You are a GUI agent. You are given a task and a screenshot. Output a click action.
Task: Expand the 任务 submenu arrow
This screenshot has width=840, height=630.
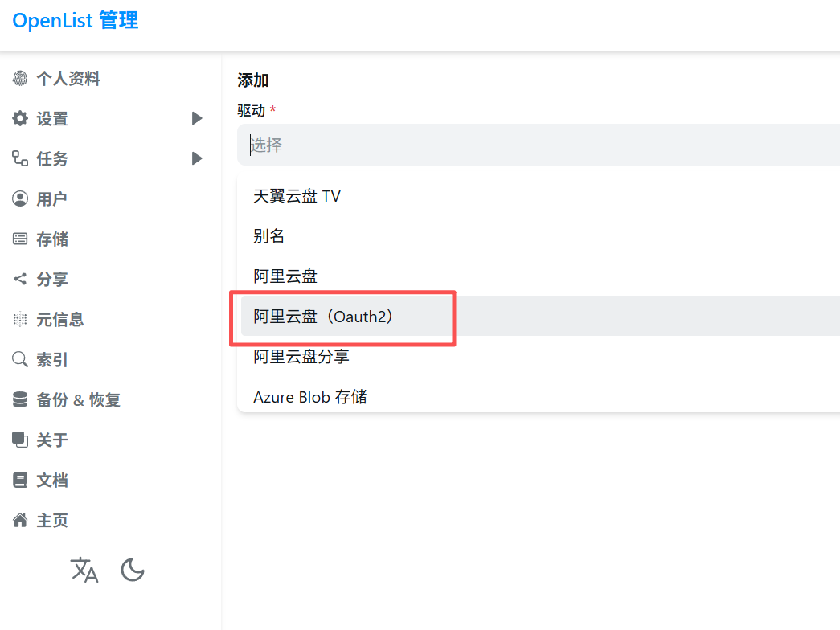coord(197,158)
